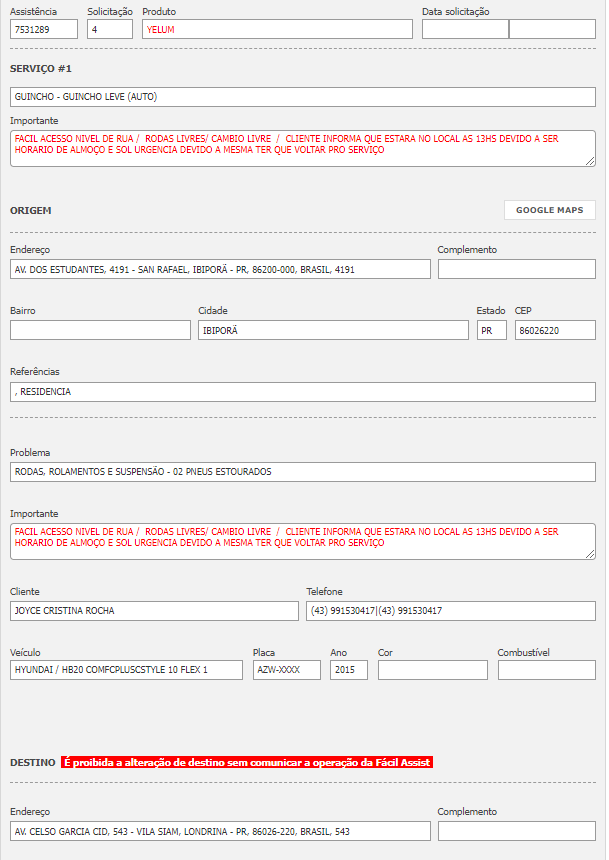609x860 pixels.
Task: Select the Solicitação number field
Action: (110, 30)
